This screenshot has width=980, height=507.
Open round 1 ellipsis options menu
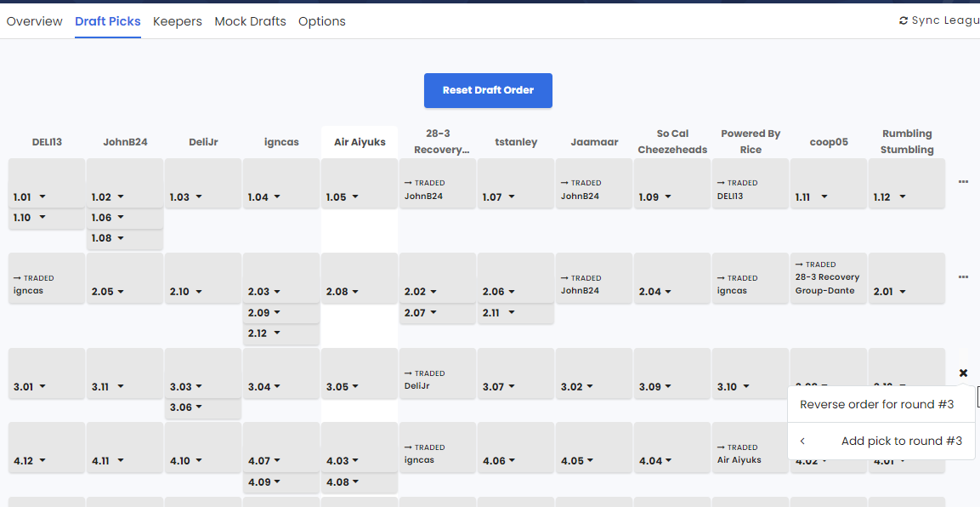pos(963,182)
